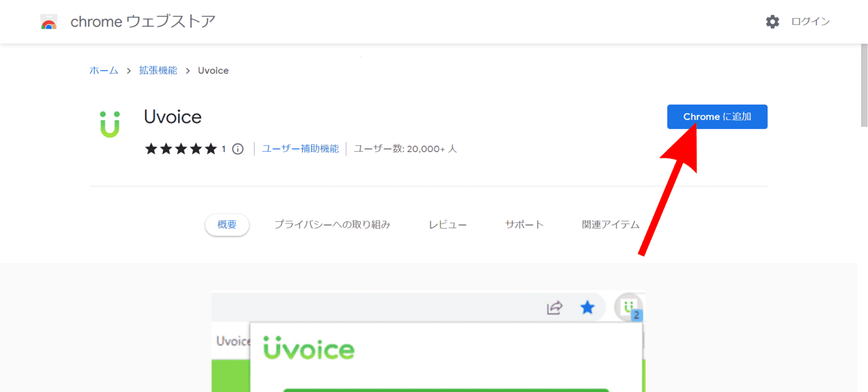Open the 拡張機能 breadcrumb link
This screenshot has width=868, height=392.
pos(158,70)
